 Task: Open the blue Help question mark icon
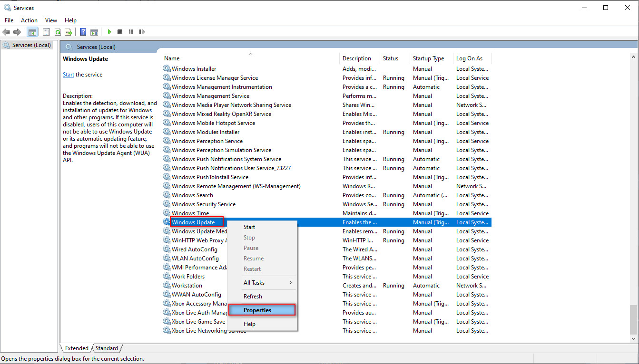click(x=83, y=32)
